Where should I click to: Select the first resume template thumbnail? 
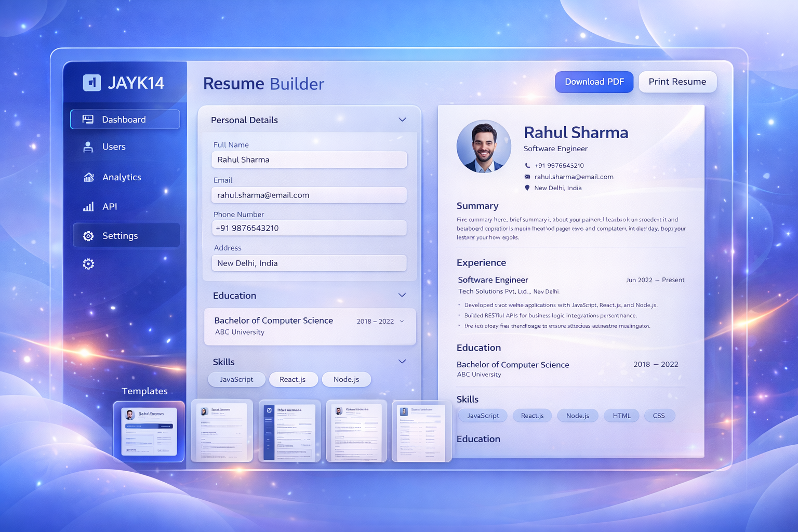pyautogui.click(x=149, y=431)
